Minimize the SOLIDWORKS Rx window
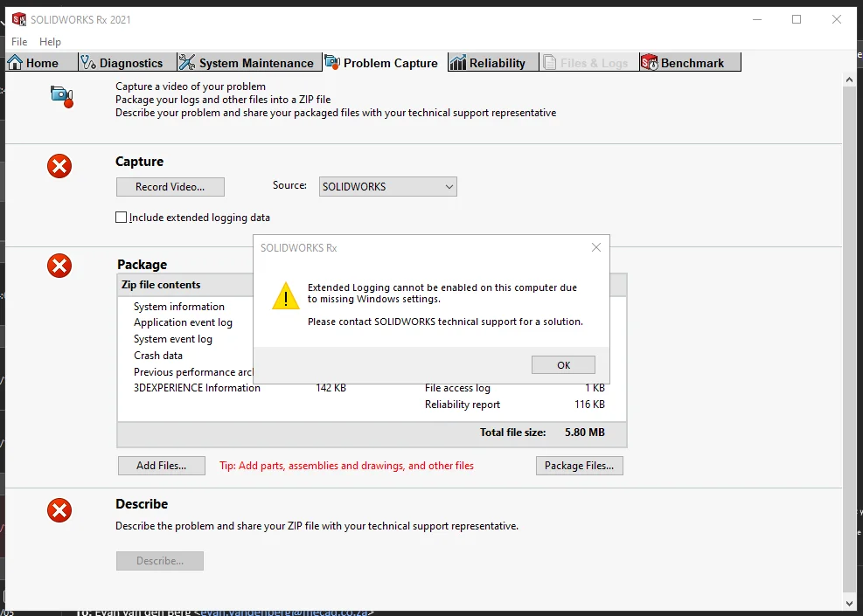This screenshot has width=863, height=616. pos(757,19)
